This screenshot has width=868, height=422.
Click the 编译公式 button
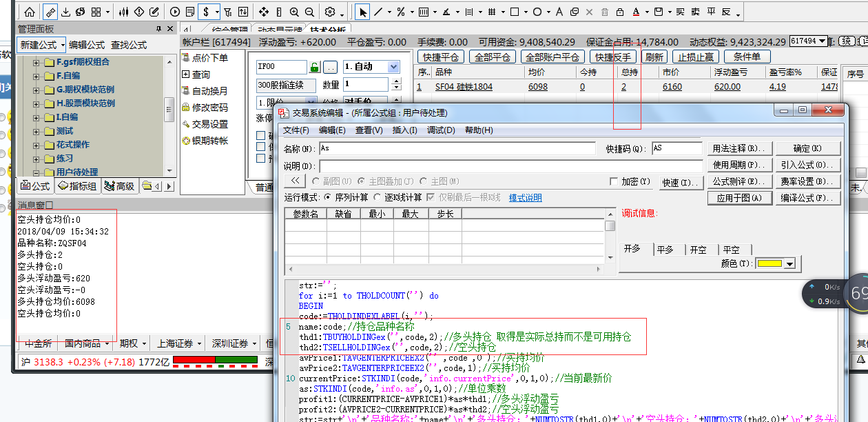tap(808, 198)
